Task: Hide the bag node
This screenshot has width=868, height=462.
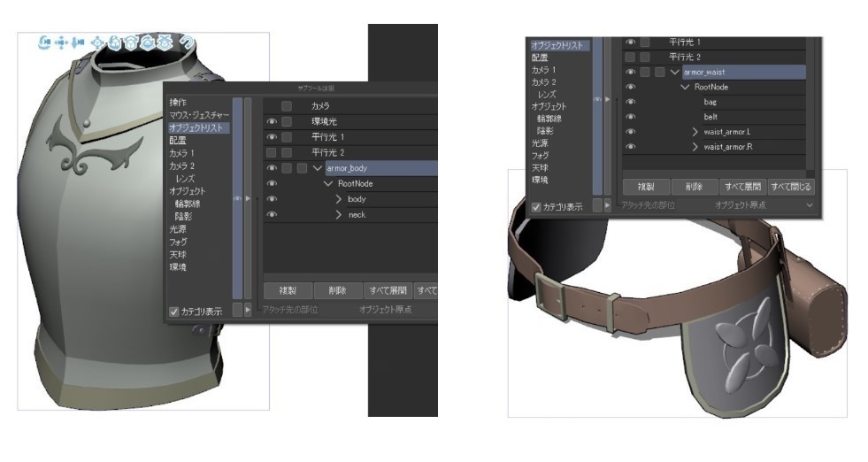Action: (x=630, y=102)
